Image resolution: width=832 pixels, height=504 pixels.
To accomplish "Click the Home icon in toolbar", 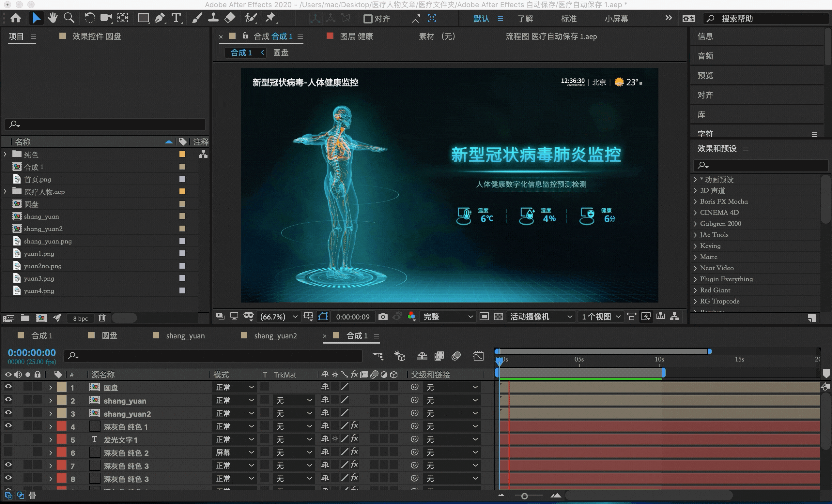I will coord(16,18).
